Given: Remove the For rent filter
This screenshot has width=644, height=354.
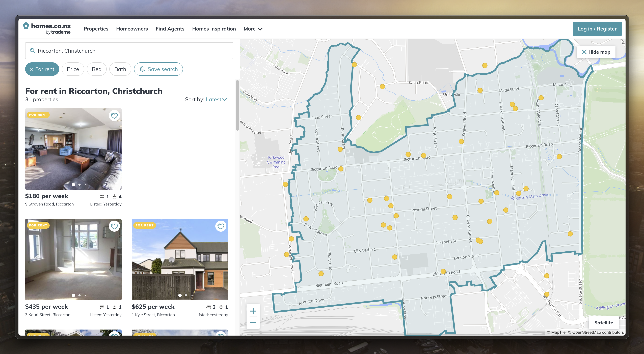Looking at the screenshot, I should point(42,69).
